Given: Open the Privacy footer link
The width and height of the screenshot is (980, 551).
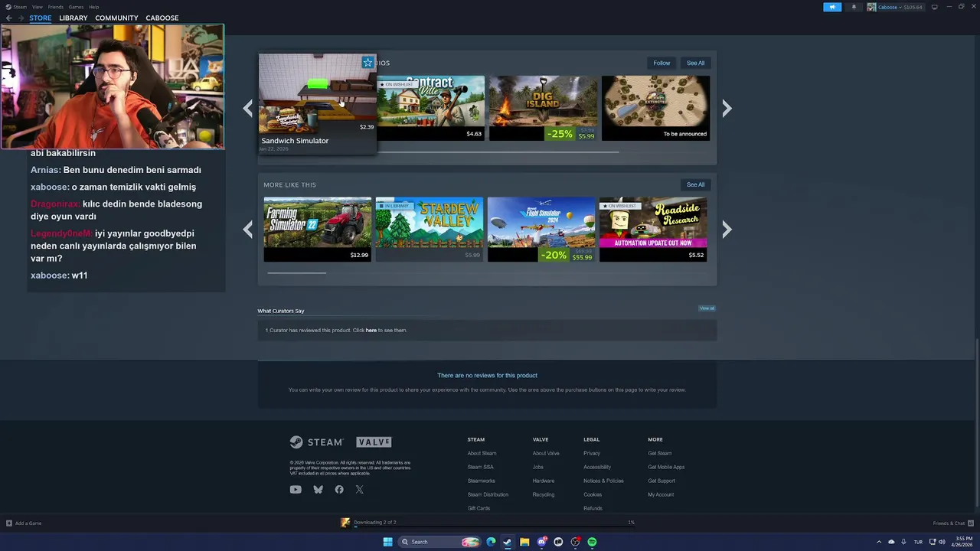Looking at the screenshot, I should click(592, 453).
